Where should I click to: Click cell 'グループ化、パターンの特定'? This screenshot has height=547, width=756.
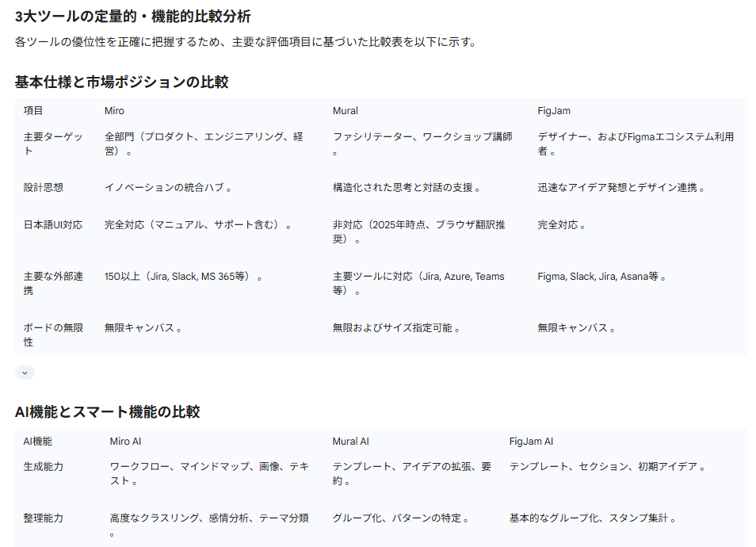pyautogui.click(x=401, y=518)
